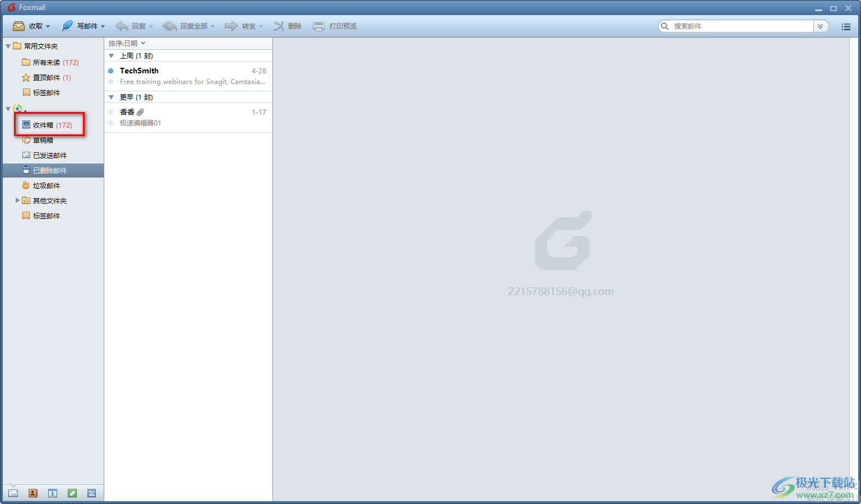Open the 香香 email
This screenshot has width=861, height=504.
click(x=188, y=118)
